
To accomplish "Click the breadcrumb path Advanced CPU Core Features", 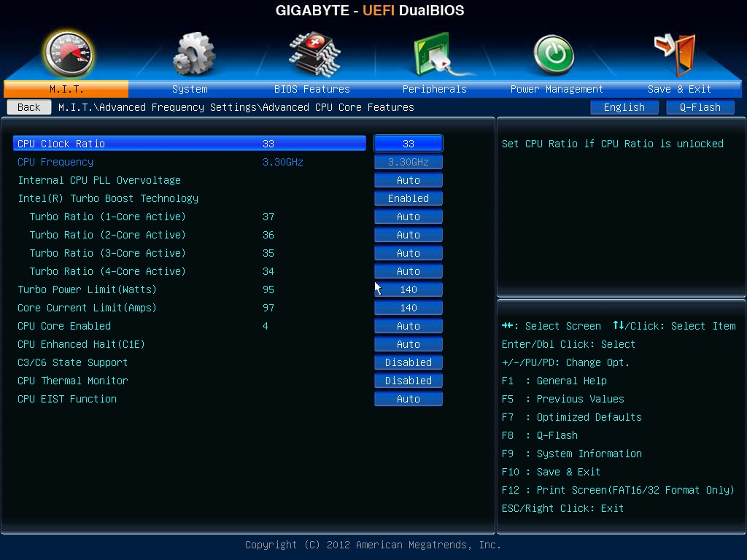I will pos(338,107).
